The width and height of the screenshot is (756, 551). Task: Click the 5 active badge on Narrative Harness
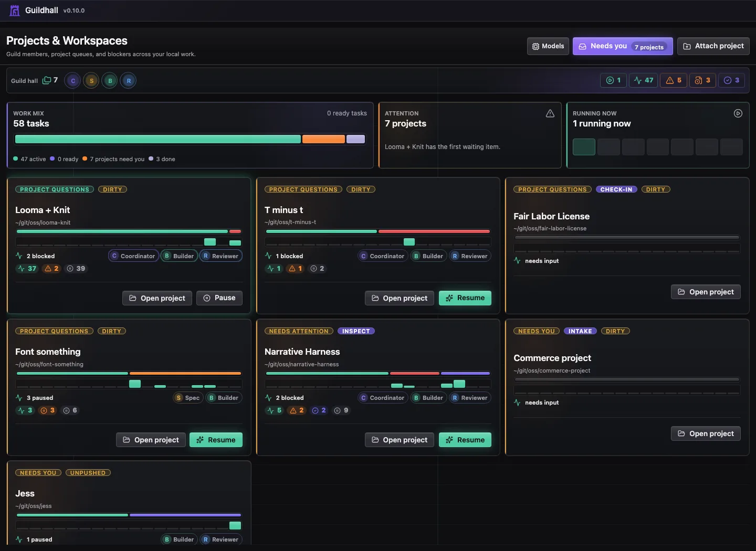coord(275,410)
